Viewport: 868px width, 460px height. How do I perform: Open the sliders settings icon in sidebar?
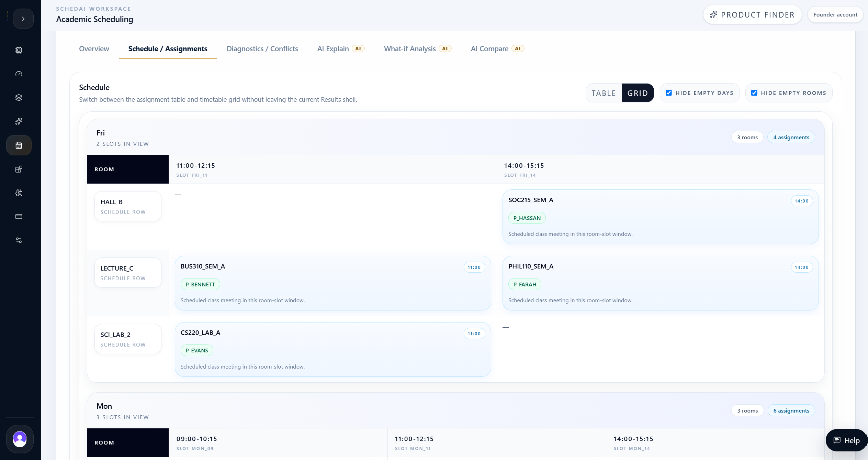pos(19,240)
